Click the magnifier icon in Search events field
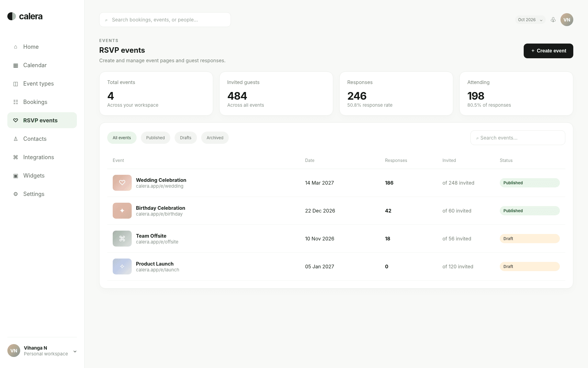Image resolution: width=588 pixels, height=368 pixels. 477,138
